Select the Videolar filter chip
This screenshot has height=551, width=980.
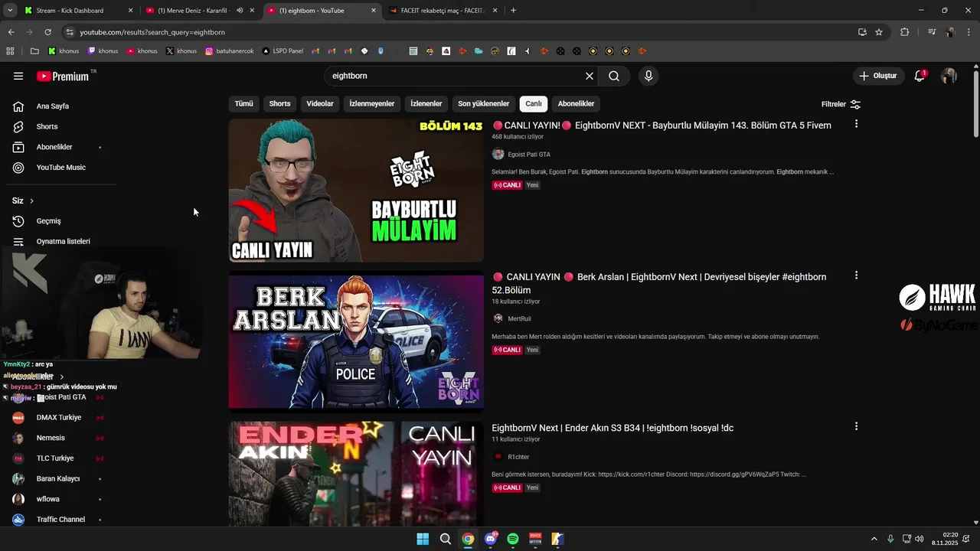coord(320,104)
